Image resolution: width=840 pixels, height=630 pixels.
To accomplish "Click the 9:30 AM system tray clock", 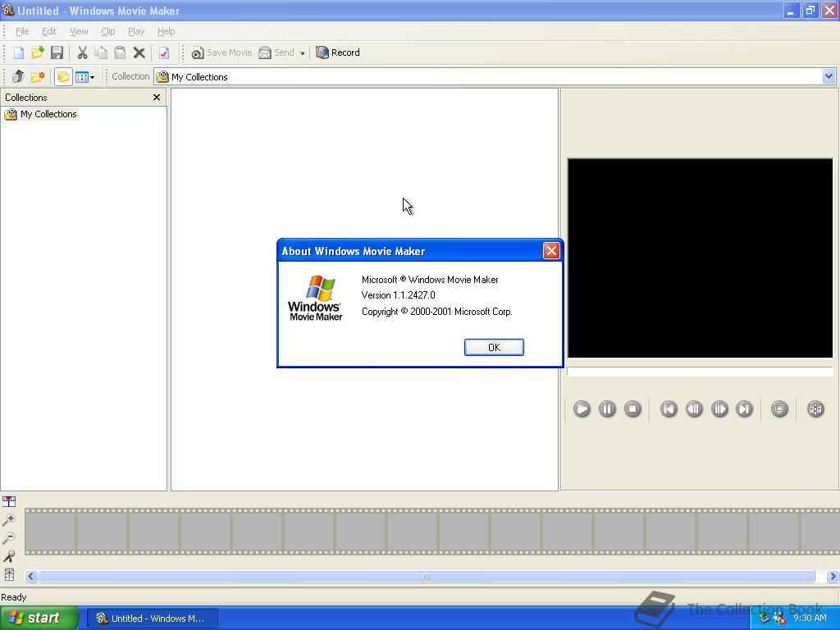I will tap(810, 618).
